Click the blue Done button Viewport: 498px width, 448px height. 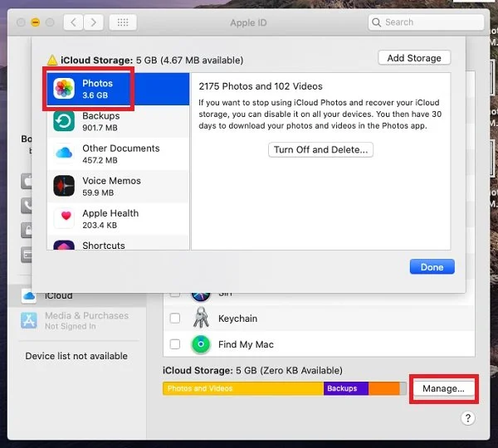tap(432, 266)
